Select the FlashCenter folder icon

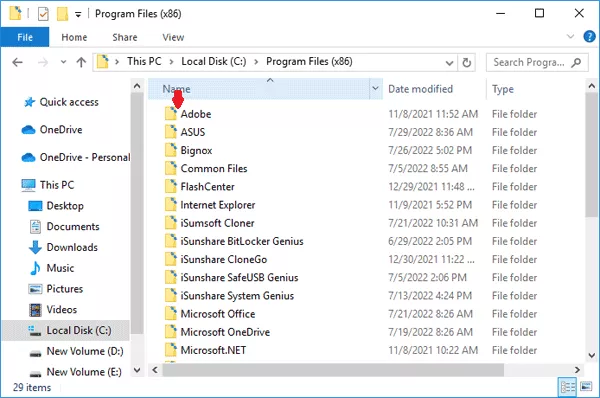click(171, 186)
